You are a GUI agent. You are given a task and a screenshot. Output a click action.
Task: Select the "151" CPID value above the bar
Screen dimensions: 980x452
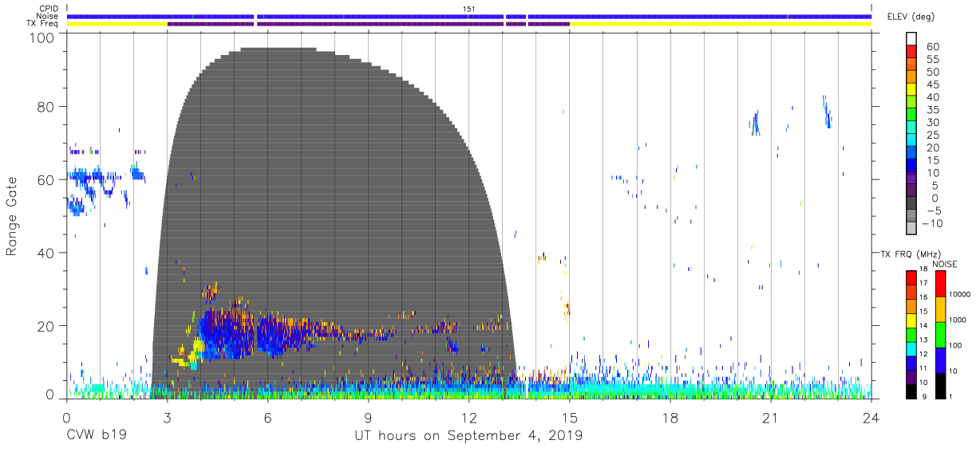click(468, 9)
